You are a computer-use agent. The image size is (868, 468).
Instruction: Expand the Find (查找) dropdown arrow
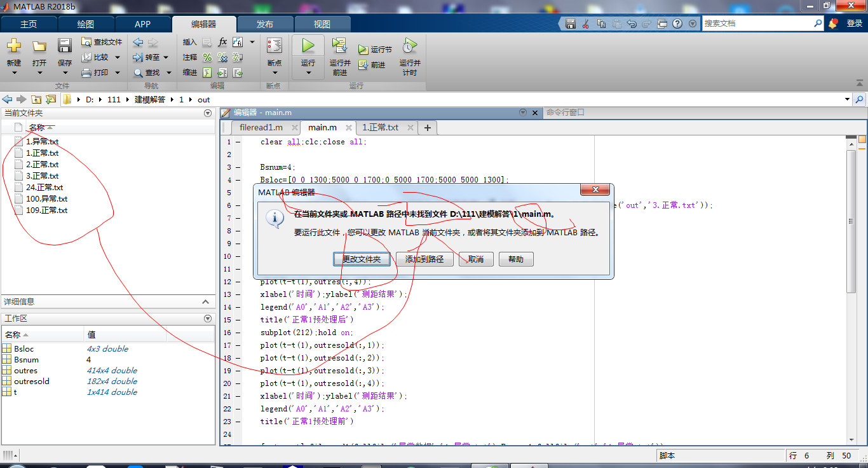click(x=168, y=72)
